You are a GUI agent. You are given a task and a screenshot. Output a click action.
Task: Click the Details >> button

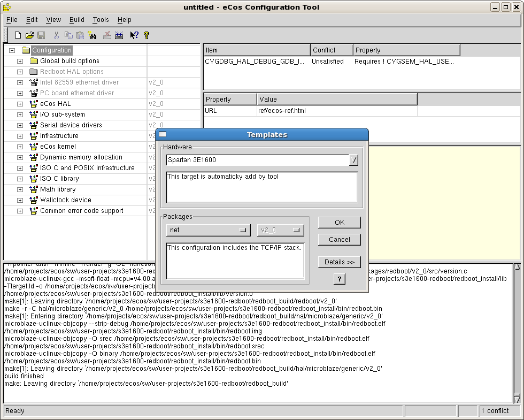pyautogui.click(x=339, y=262)
